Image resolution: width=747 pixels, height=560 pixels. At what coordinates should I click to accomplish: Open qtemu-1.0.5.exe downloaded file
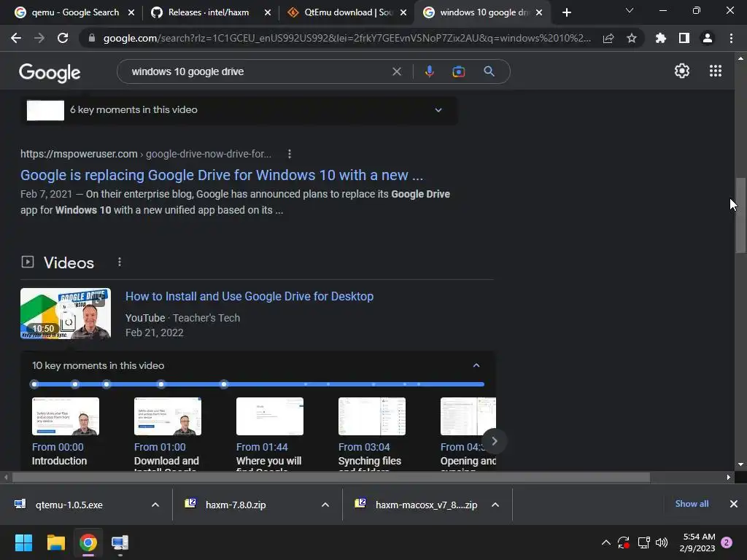tap(69, 505)
